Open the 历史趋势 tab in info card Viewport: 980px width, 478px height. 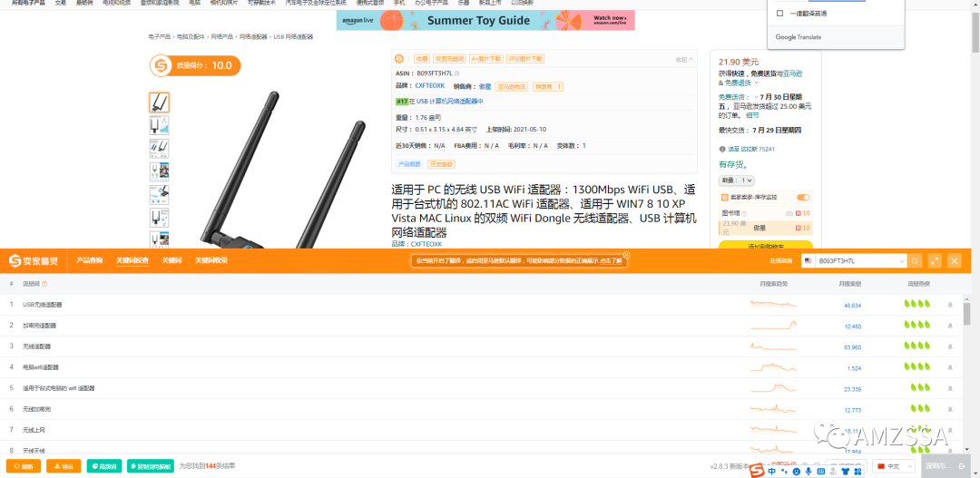pos(441,163)
